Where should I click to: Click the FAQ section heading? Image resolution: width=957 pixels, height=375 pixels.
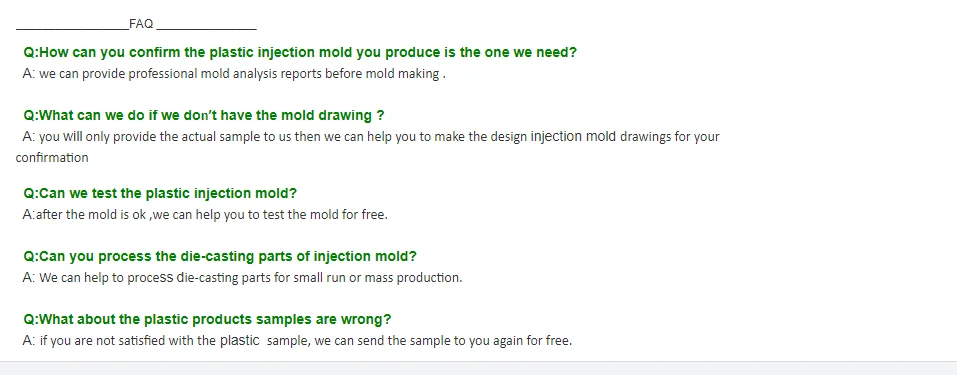[141, 24]
